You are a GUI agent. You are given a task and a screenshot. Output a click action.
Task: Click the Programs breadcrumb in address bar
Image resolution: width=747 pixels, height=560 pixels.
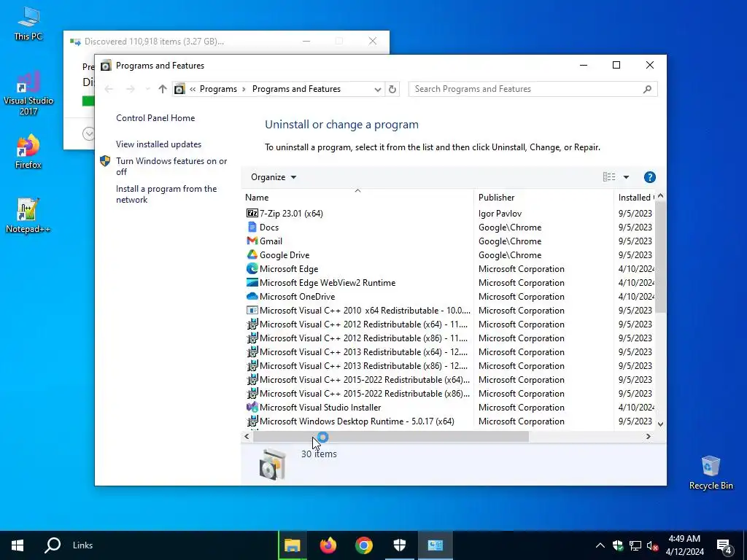pyautogui.click(x=218, y=89)
